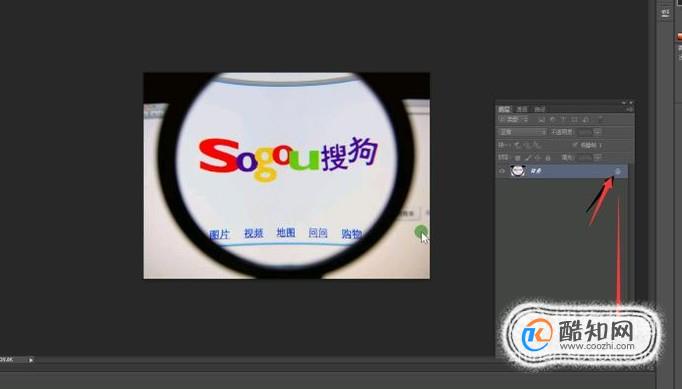Toggle the layer filtering switch
The height and width of the screenshot is (389, 682).
[601, 119]
